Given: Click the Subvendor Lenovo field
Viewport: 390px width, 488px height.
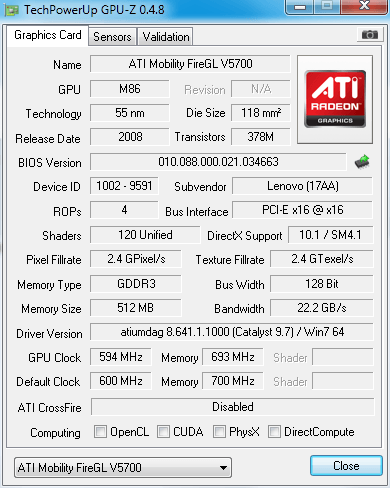Looking at the screenshot, I should point(303,186).
